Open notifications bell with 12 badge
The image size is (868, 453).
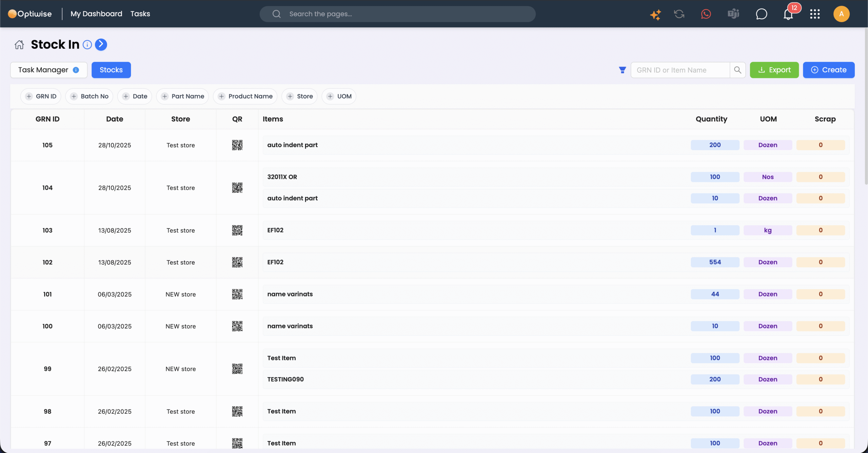click(788, 14)
